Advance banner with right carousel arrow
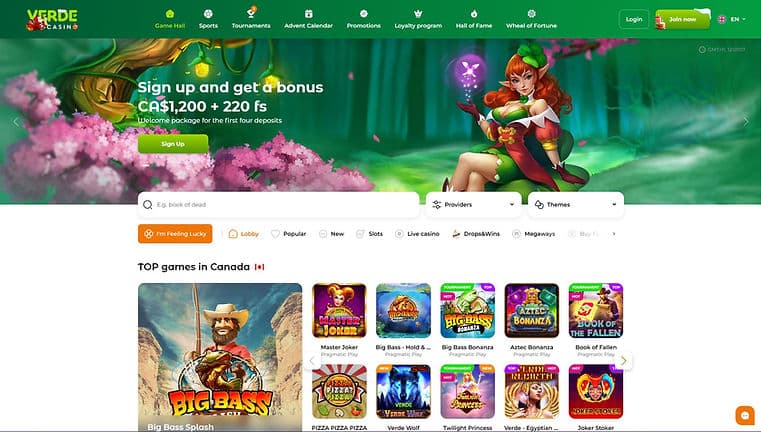Viewport: 761px width, 432px height. 746,122
